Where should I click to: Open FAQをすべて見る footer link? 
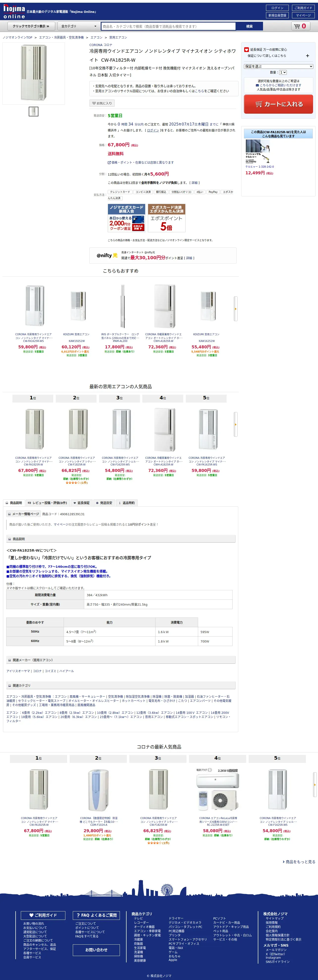coord(87,936)
